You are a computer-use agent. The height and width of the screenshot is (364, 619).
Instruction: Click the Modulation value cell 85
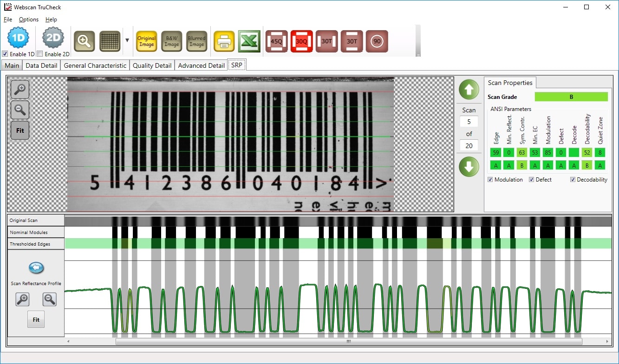[x=548, y=153]
